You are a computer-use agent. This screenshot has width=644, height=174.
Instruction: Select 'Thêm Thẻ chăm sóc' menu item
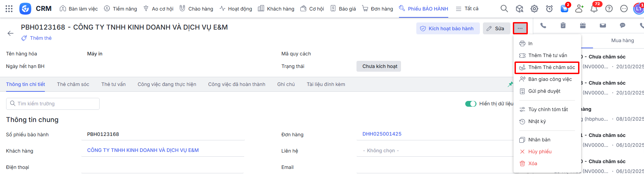pyautogui.click(x=549, y=67)
